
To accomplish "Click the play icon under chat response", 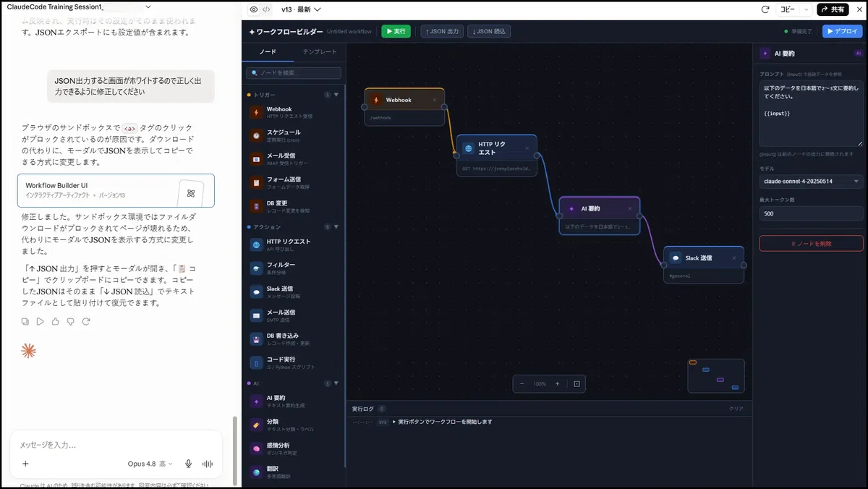I will [41, 321].
